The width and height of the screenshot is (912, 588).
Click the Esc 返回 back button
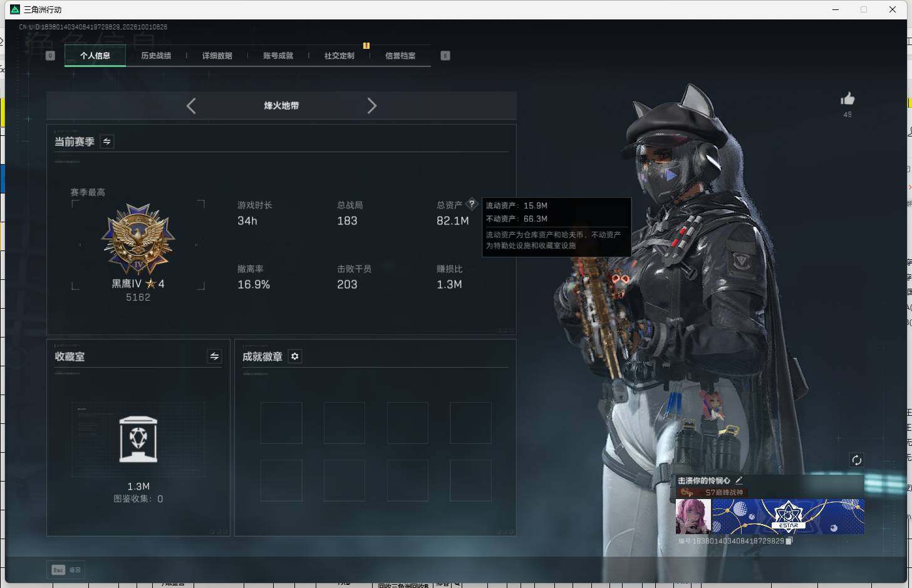[66, 570]
